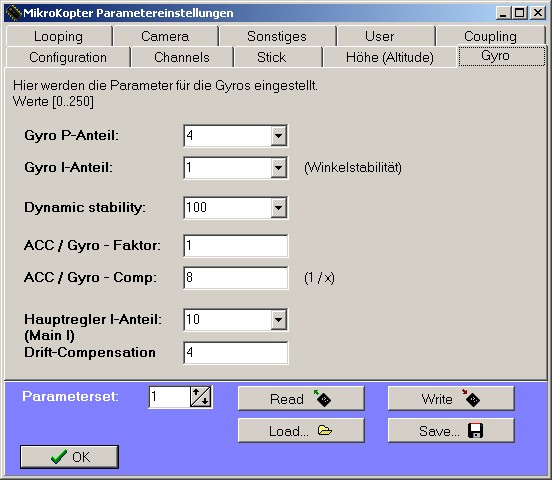Expand the Gyro I-Anteil dropdown arrow

click(278, 168)
